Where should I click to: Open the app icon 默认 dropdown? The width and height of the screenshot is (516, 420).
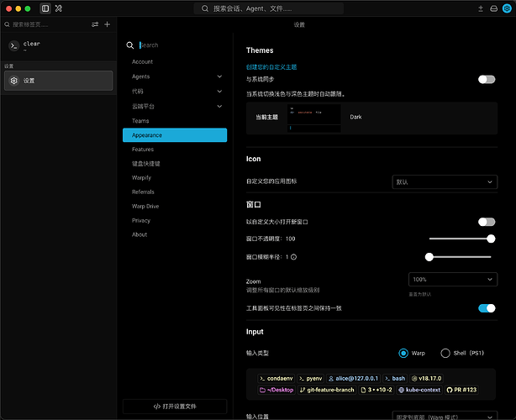click(x=445, y=182)
